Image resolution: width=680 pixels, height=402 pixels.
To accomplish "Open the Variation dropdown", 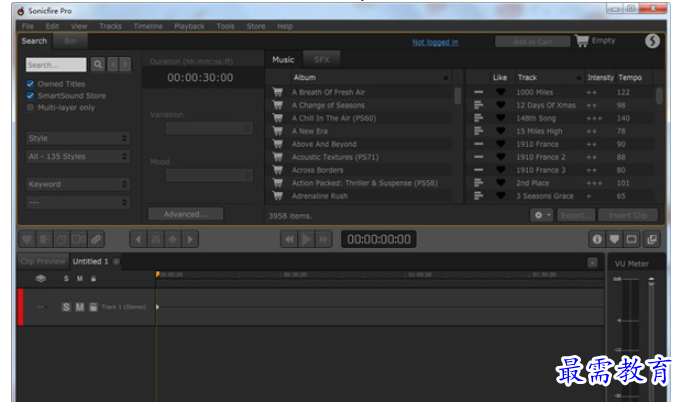I will click(209, 128).
